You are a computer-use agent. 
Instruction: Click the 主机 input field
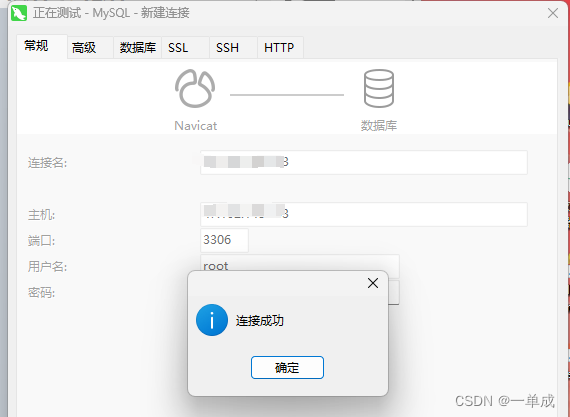(364, 214)
